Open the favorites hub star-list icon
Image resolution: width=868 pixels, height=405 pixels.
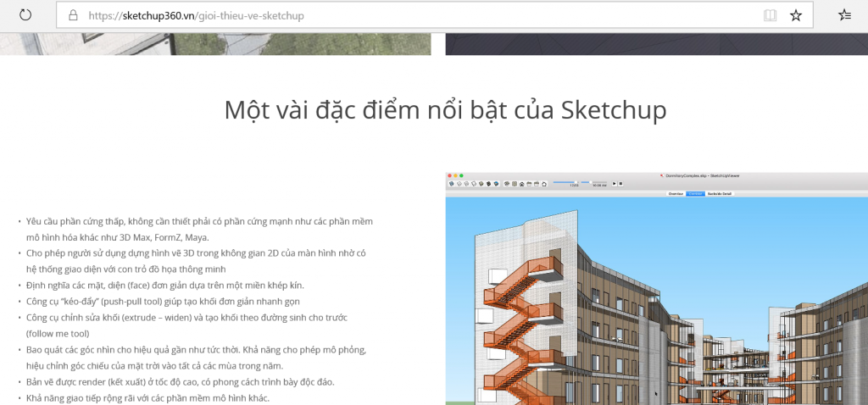pyautogui.click(x=845, y=15)
